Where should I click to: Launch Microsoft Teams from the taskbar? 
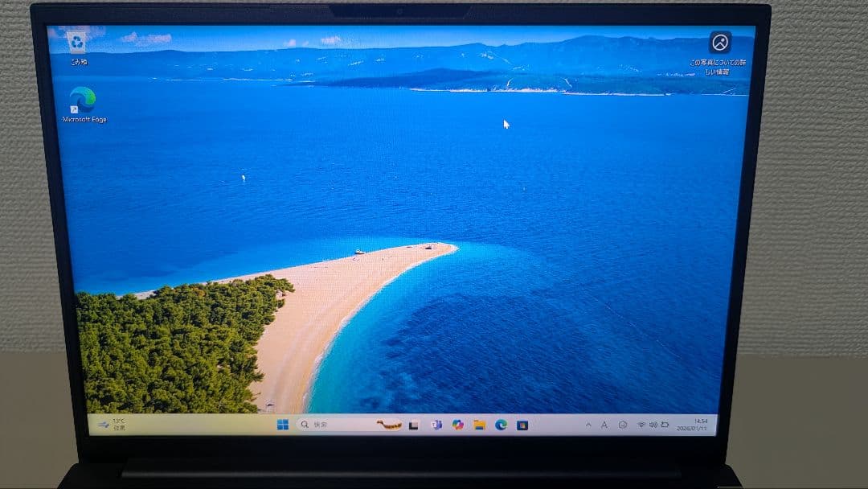(x=436, y=425)
